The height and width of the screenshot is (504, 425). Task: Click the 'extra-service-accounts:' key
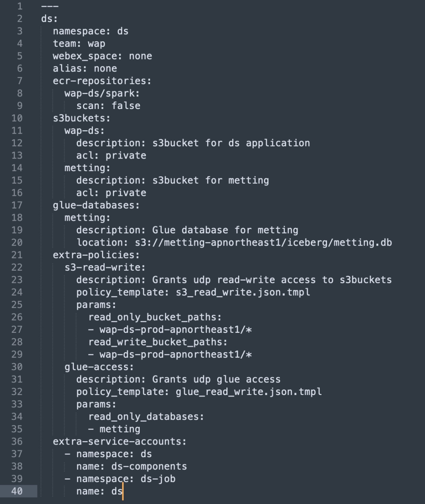[120, 441]
